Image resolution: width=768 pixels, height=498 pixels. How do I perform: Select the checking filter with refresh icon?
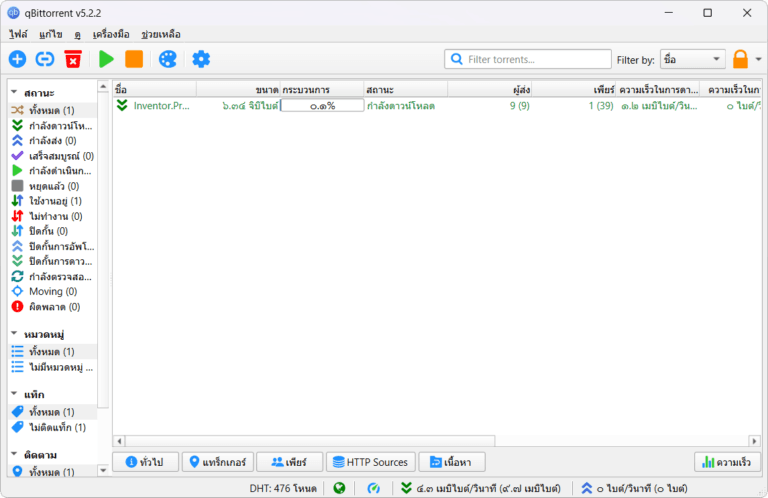[x=52, y=277]
